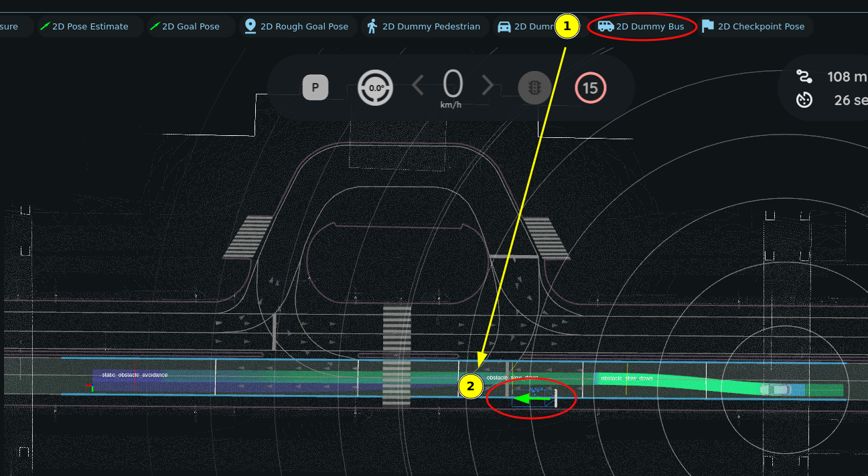Activate the 2D Checkpoint Pose flag tool
This screenshot has width=868, height=476.
pyautogui.click(x=753, y=27)
